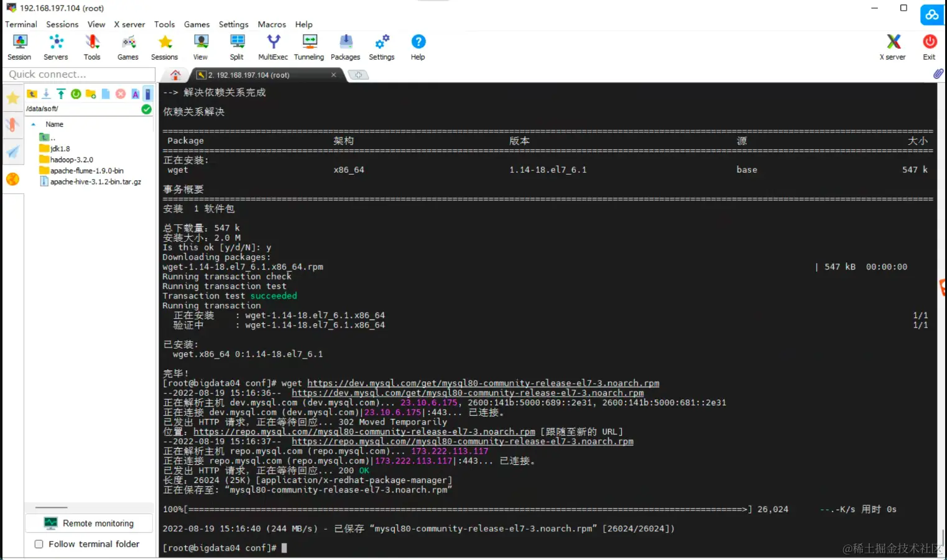
Task: Open the Sessions star toolbar icon
Action: 164,47
